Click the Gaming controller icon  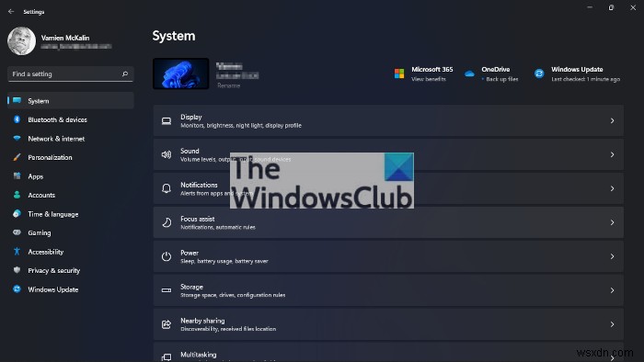[x=17, y=232]
